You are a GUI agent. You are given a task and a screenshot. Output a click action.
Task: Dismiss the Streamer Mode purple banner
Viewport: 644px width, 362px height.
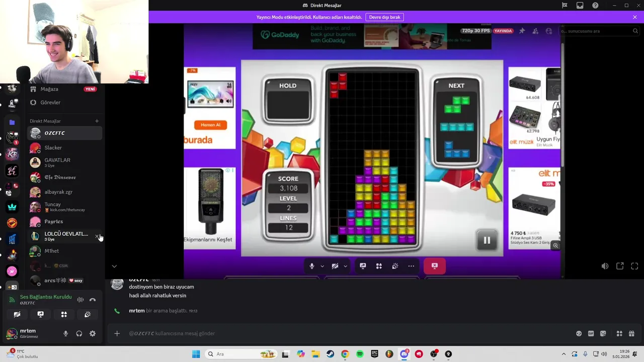(x=635, y=17)
